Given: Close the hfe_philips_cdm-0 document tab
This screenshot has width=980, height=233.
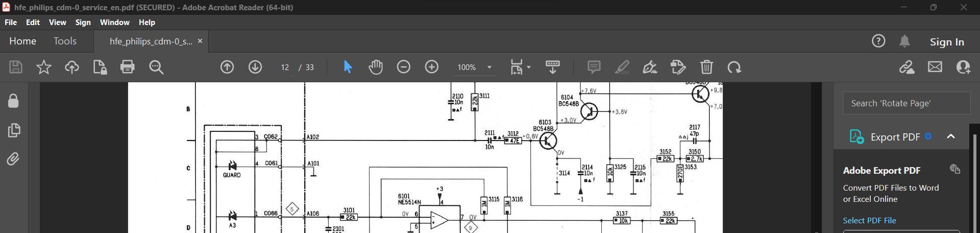Looking at the screenshot, I should 200,41.
